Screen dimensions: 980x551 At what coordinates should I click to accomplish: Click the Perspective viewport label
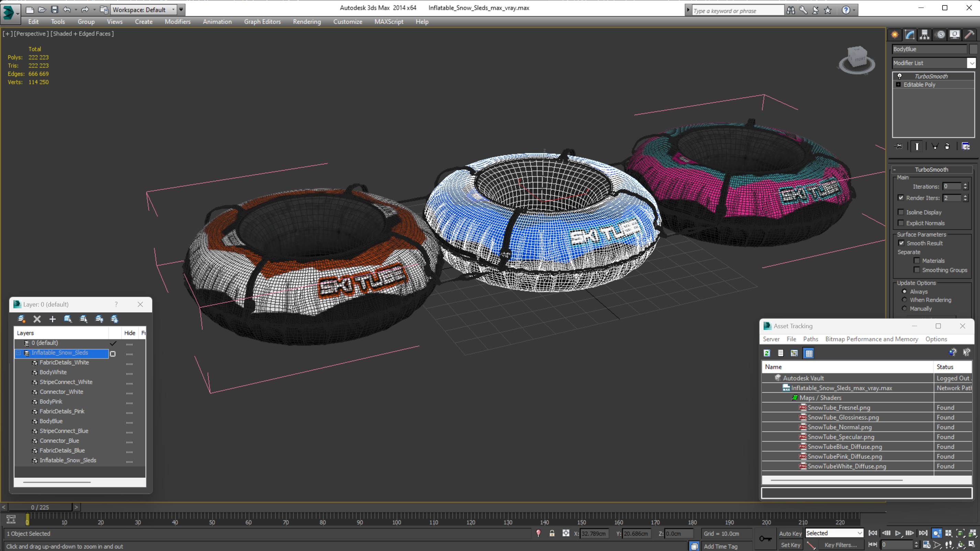coord(31,33)
